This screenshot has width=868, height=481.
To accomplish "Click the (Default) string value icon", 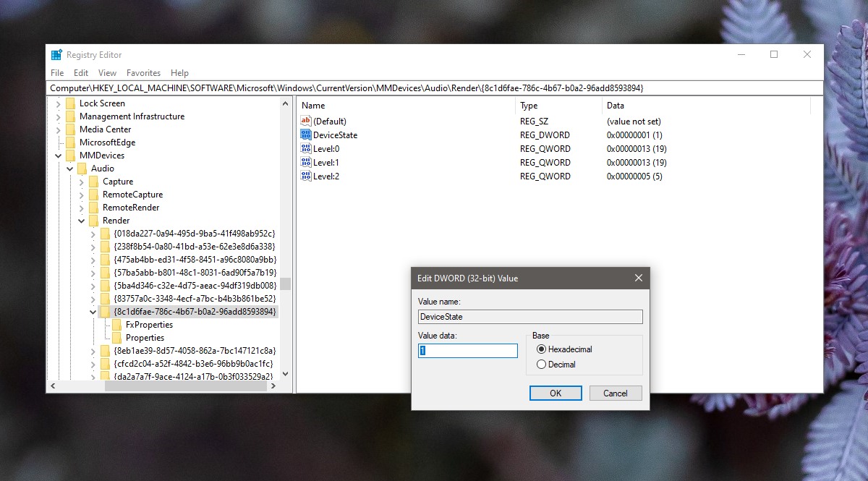I will click(x=305, y=121).
